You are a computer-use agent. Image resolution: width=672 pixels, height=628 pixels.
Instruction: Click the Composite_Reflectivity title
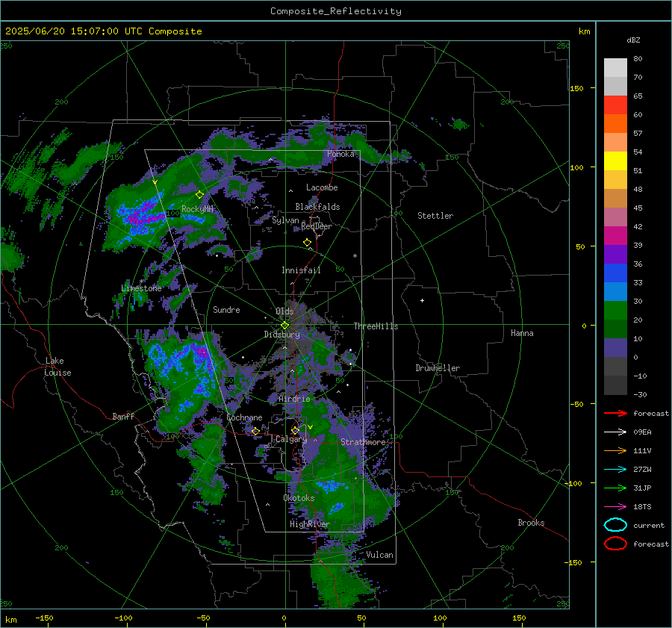tap(335, 11)
